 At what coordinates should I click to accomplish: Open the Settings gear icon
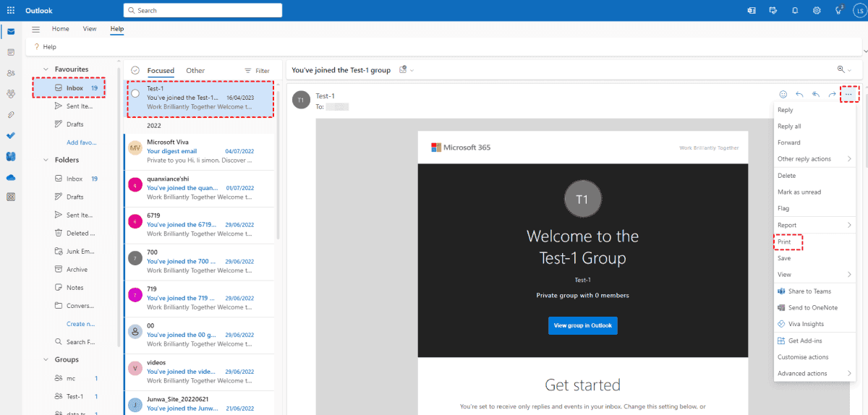[x=817, y=11]
